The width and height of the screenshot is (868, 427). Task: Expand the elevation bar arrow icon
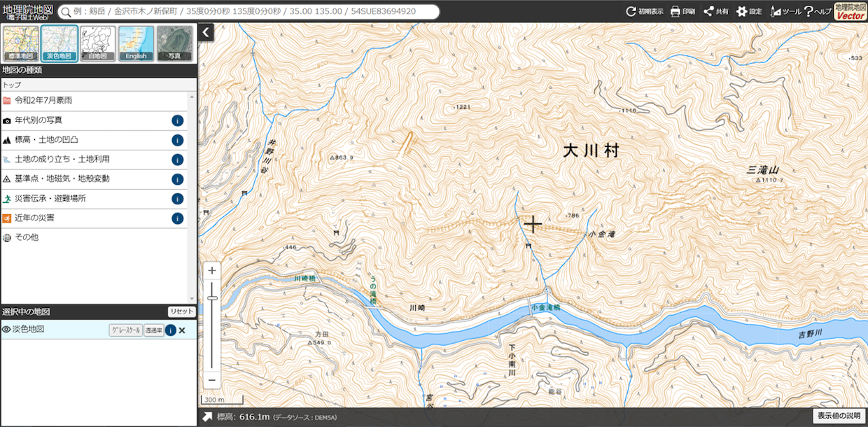pyautogui.click(x=207, y=417)
